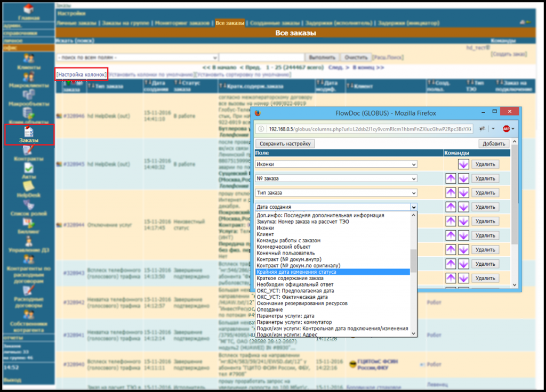Image resolution: width=546 pixels, height=392 pixels.
Task: Click the search text input in main window
Action: [262, 58]
